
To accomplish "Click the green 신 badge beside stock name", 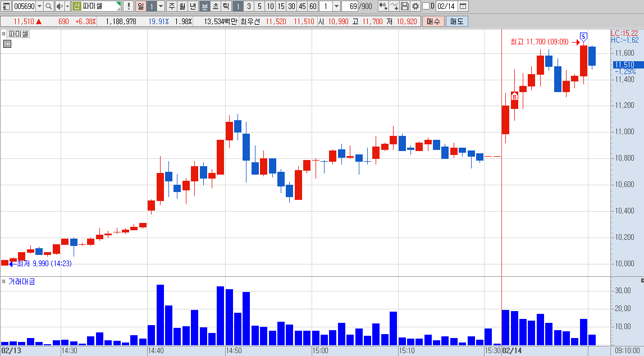I will (x=76, y=6).
